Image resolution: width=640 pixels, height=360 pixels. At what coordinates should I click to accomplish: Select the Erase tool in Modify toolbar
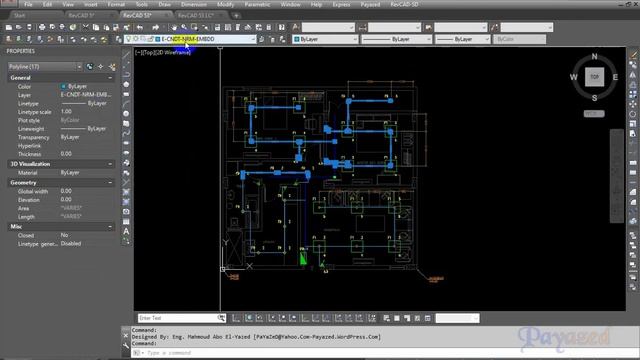point(633,55)
